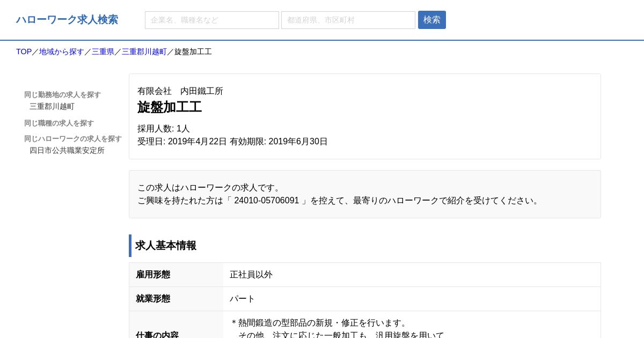Click company name 有限会社 内田鐵工所
The width and height of the screenshot is (644, 338).
click(x=180, y=91)
